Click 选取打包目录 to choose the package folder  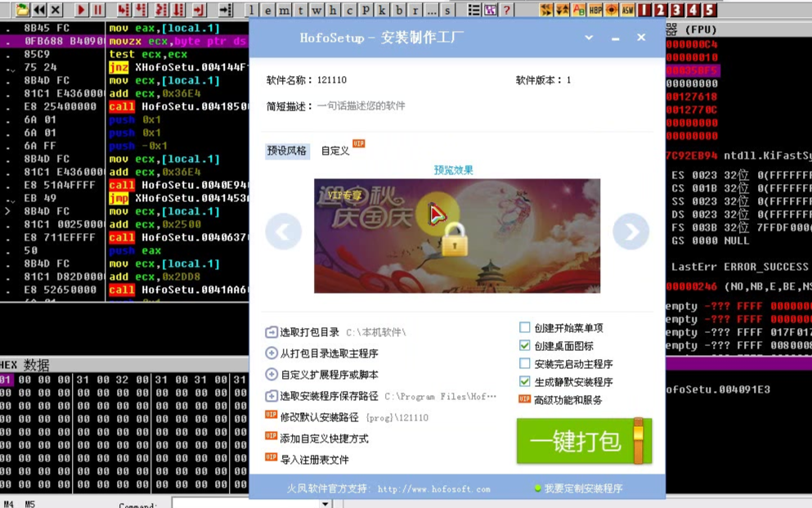point(310,332)
